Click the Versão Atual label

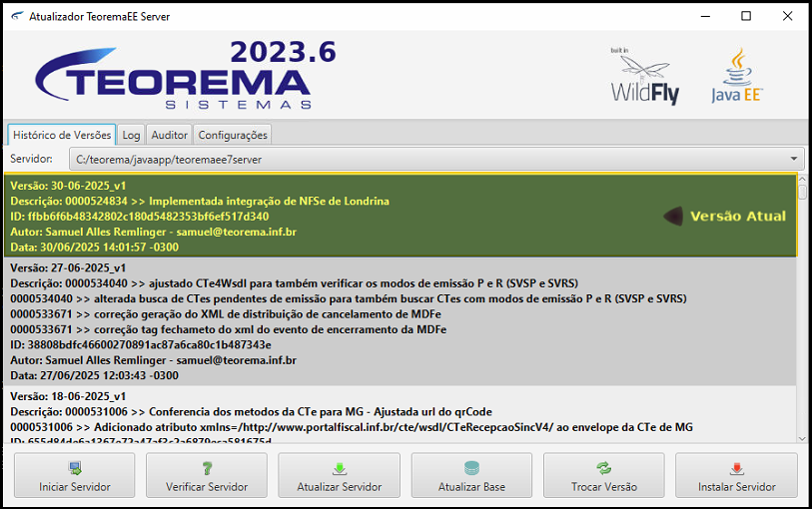(738, 217)
